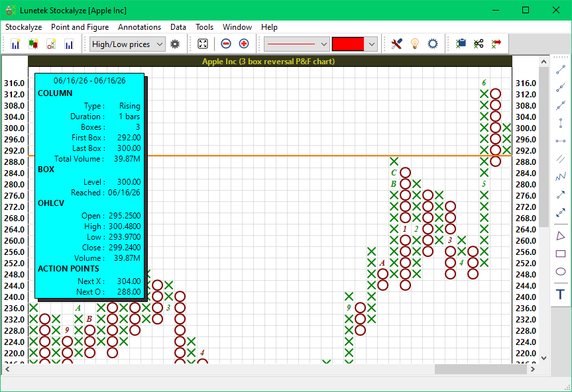Click the vertical scrollbar down arrow
The image size is (572, 392).
tap(544, 358)
